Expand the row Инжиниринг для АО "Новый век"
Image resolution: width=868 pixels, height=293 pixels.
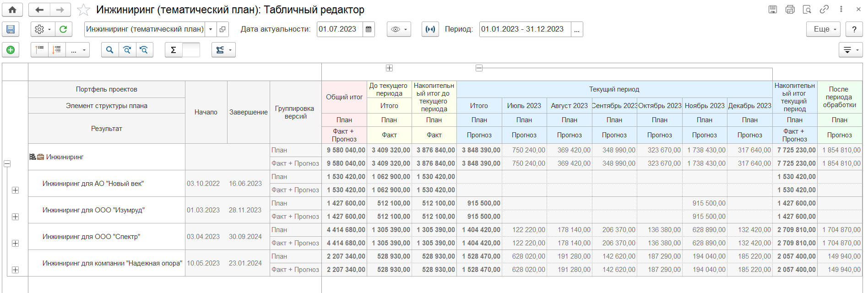pyautogui.click(x=15, y=190)
